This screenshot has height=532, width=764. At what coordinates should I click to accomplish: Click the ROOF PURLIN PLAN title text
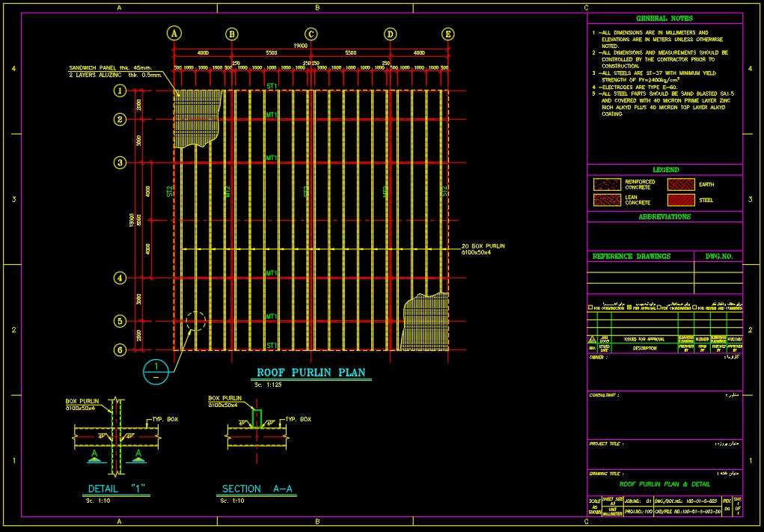pyautogui.click(x=311, y=372)
